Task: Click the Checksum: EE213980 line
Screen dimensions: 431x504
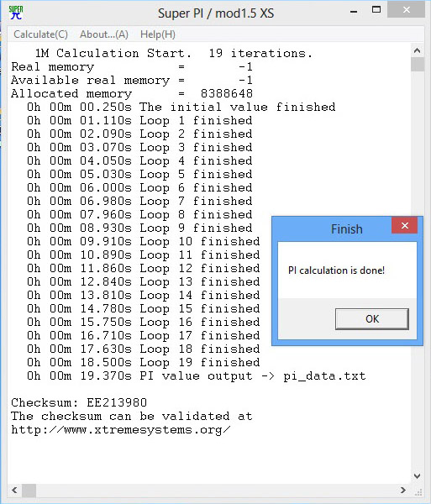Action: (79, 402)
